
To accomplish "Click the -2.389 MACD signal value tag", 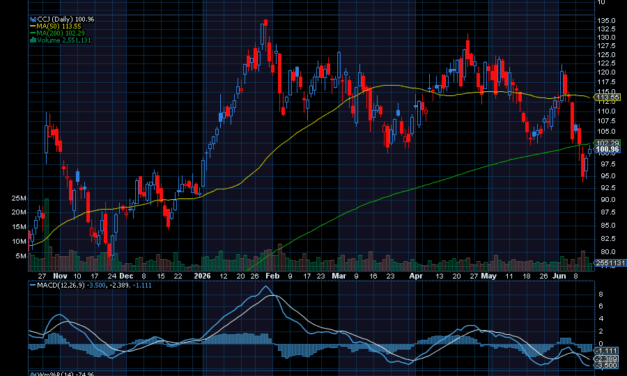I will (x=607, y=358).
